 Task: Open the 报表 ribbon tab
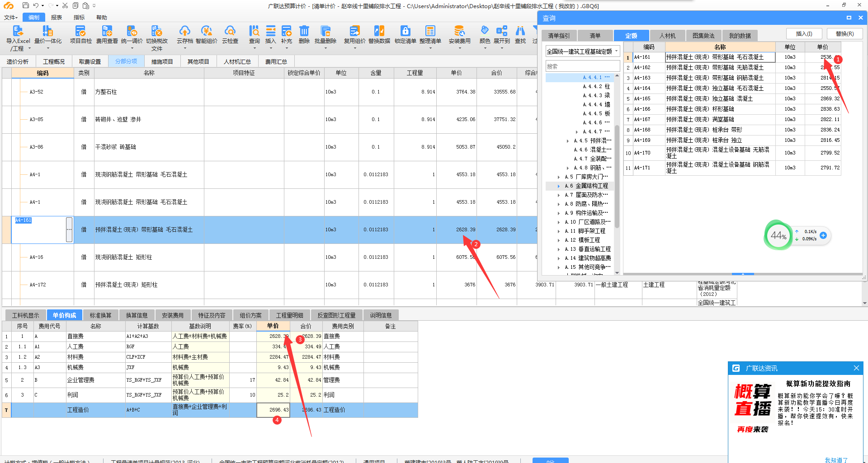pyautogui.click(x=57, y=18)
